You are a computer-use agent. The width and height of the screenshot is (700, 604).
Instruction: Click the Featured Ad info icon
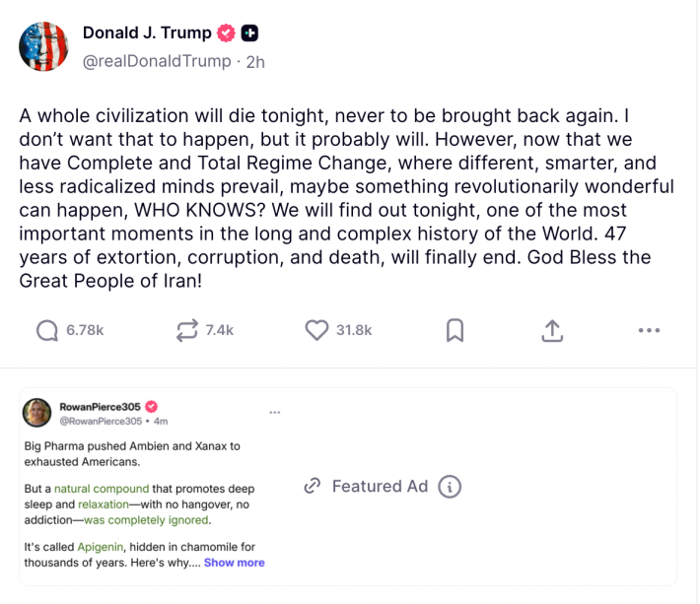450,486
